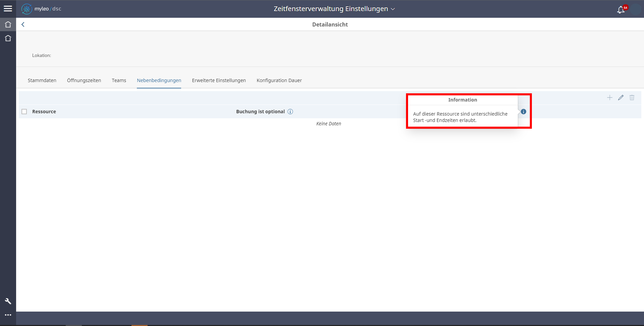Switch to the Stammdaten tab
This screenshot has width=644, height=326.
click(x=42, y=80)
